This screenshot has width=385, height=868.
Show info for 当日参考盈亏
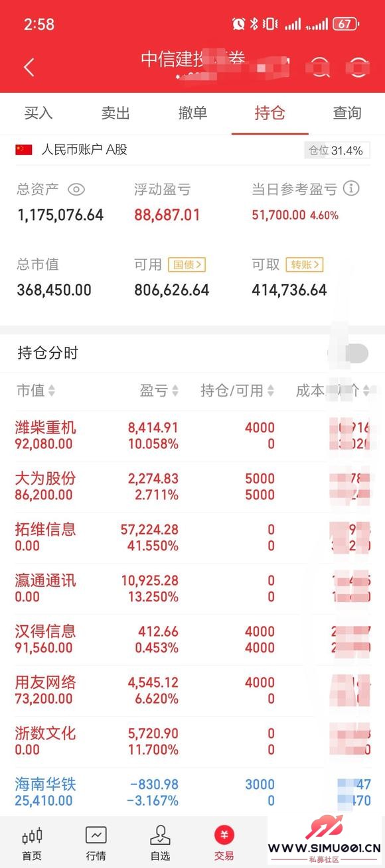tap(351, 188)
